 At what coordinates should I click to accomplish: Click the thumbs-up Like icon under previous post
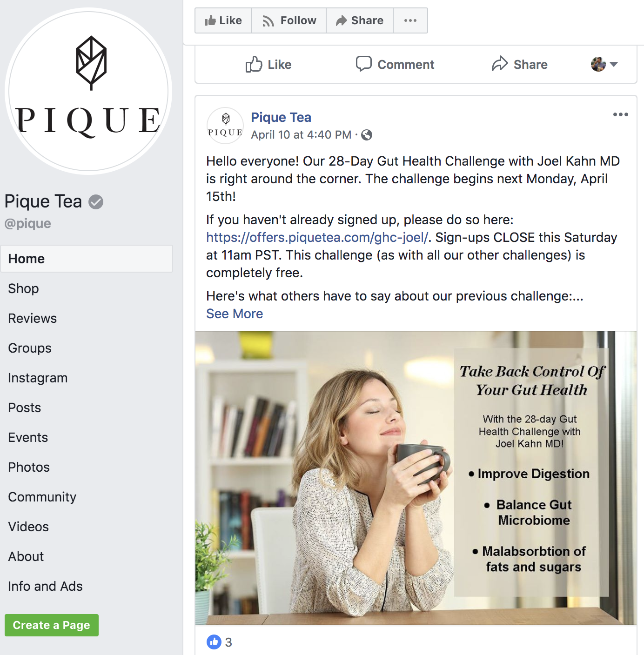[x=254, y=64]
